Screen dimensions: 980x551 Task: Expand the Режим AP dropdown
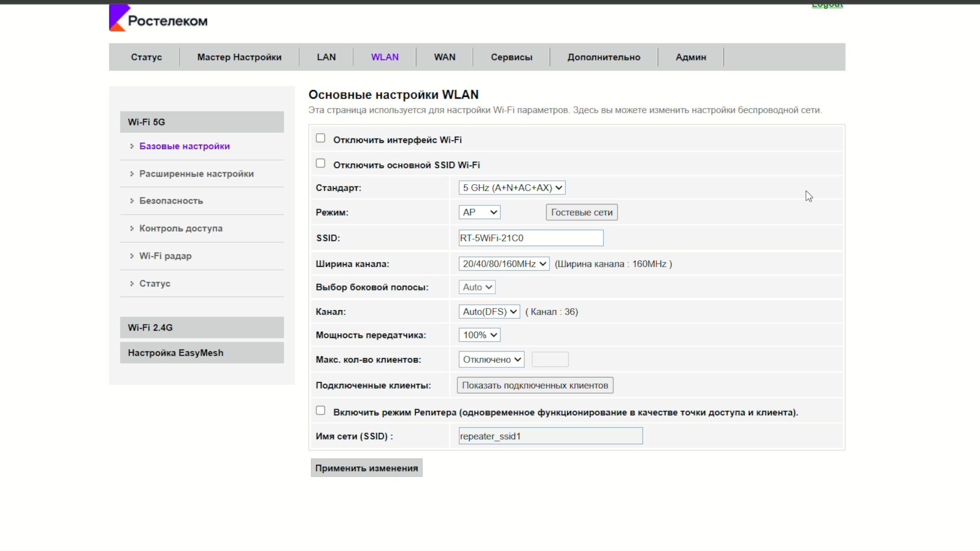coord(479,212)
